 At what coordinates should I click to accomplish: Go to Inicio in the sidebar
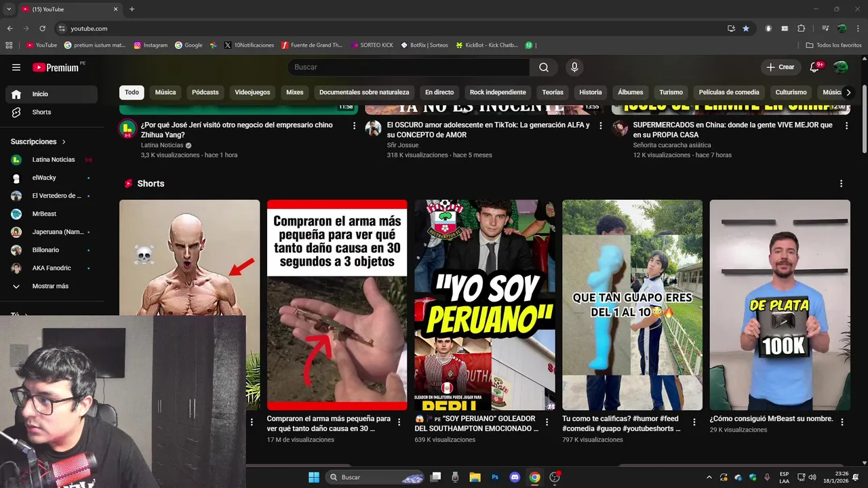coord(52,94)
